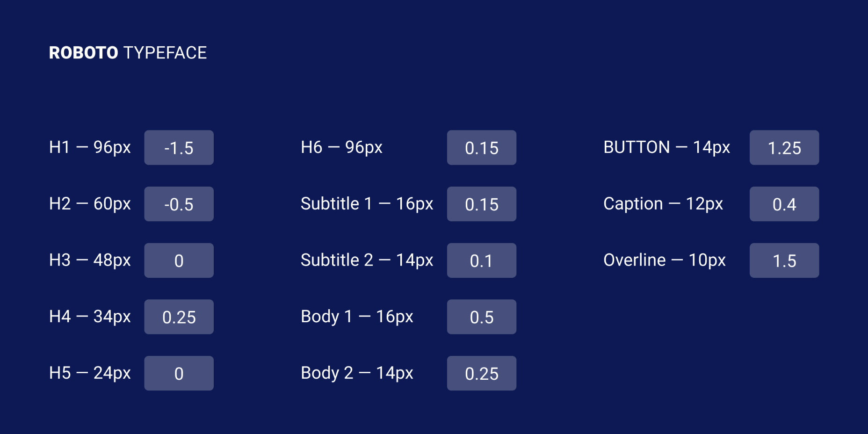Select the Body 1 value box showing 0.5
The image size is (868, 434).
(x=481, y=317)
